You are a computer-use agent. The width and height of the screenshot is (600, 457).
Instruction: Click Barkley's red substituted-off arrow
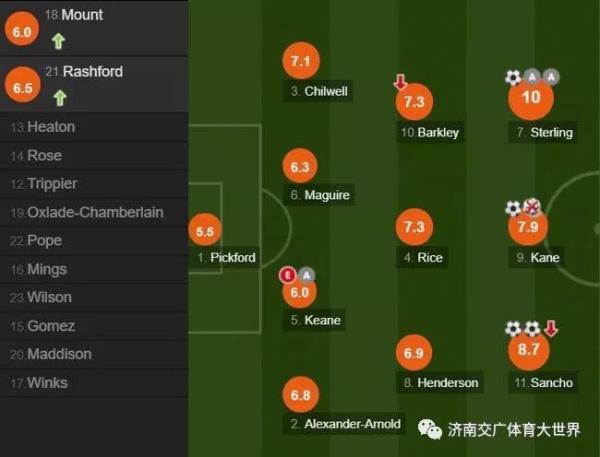click(401, 82)
